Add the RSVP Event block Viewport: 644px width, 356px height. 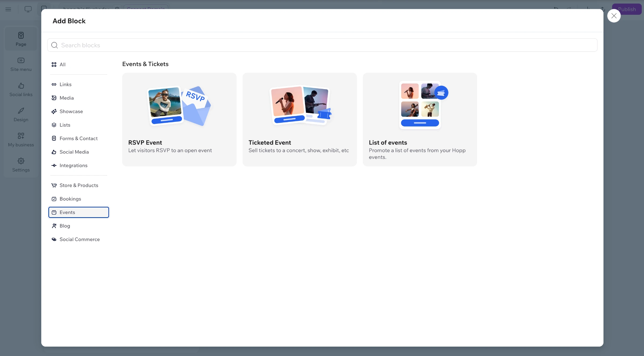coord(179,119)
